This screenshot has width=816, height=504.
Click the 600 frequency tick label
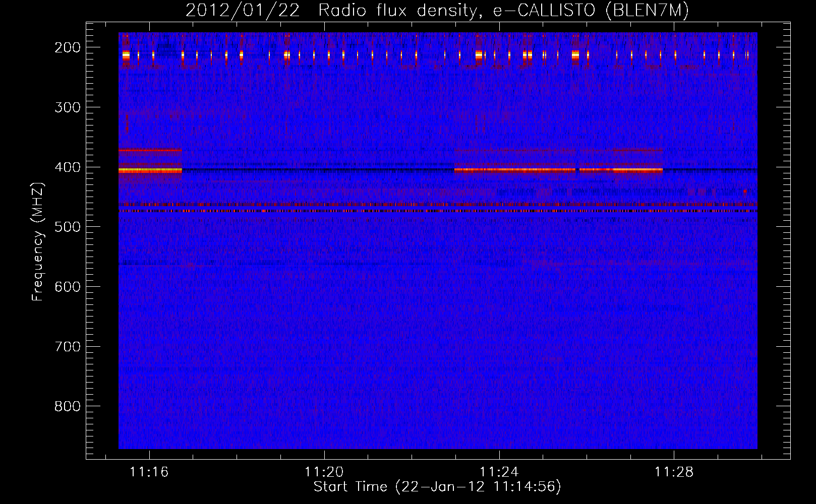click(68, 287)
